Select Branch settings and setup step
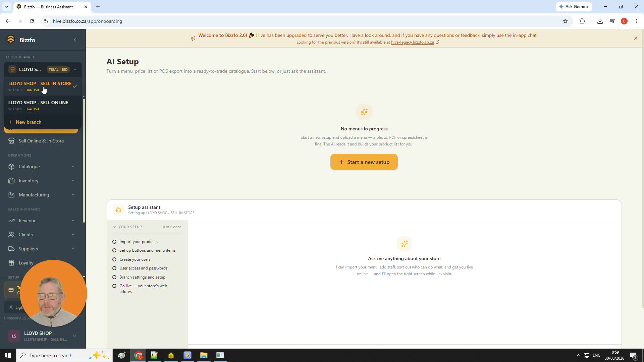Image resolution: width=644 pixels, height=362 pixels. pos(139,277)
